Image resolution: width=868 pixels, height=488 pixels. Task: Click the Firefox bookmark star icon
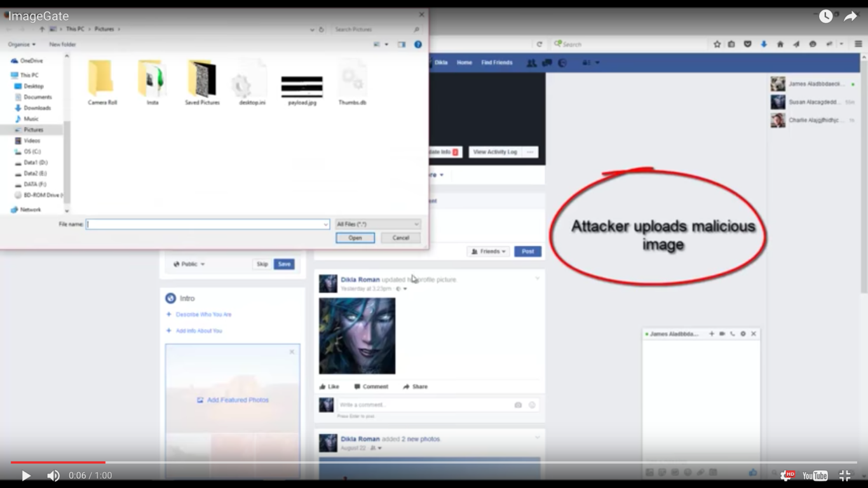coord(717,44)
